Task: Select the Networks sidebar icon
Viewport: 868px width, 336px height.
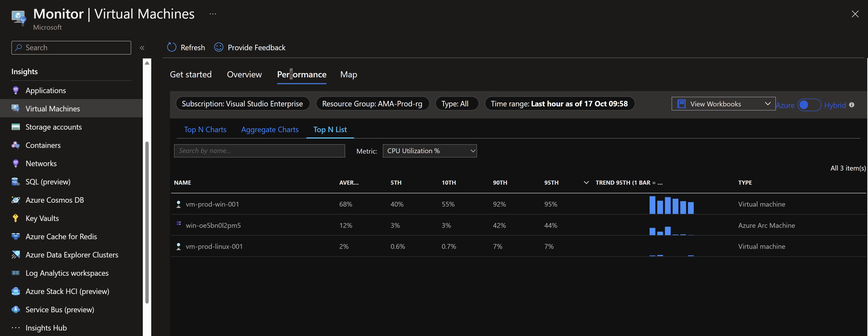Action: pyautogui.click(x=16, y=163)
